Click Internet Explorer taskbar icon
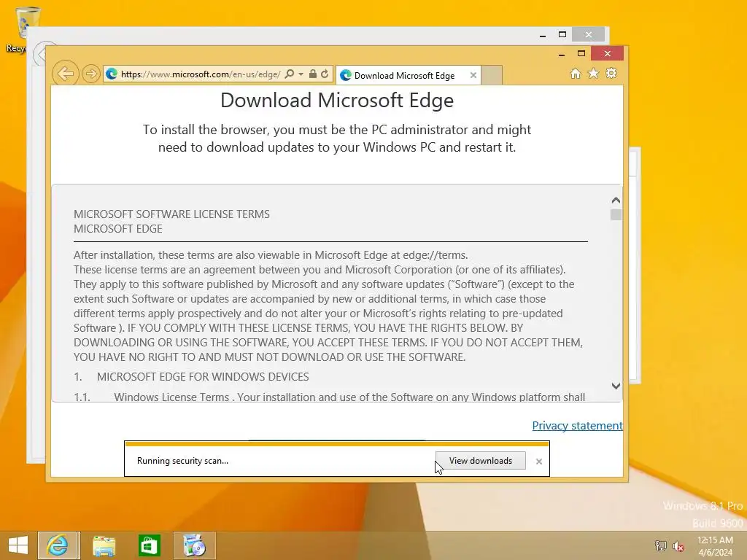 click(57, 545)
